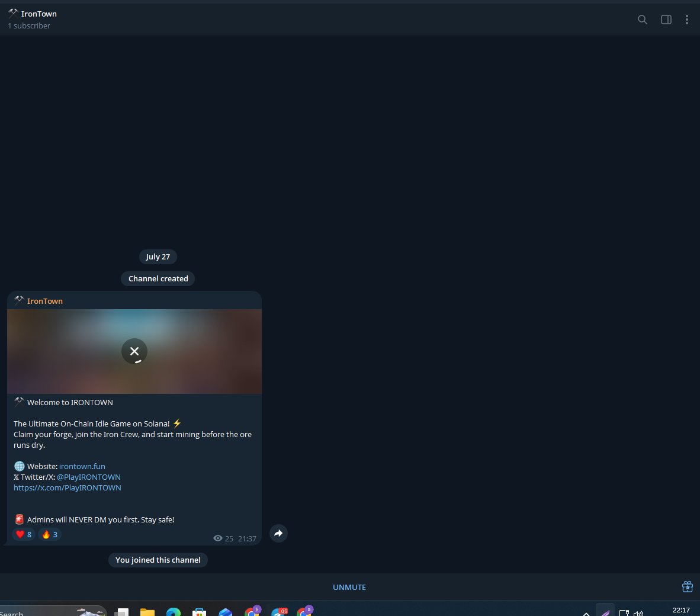Open the irontown.fun website link
The image size is (700, 616).
(x=82, y=467)
